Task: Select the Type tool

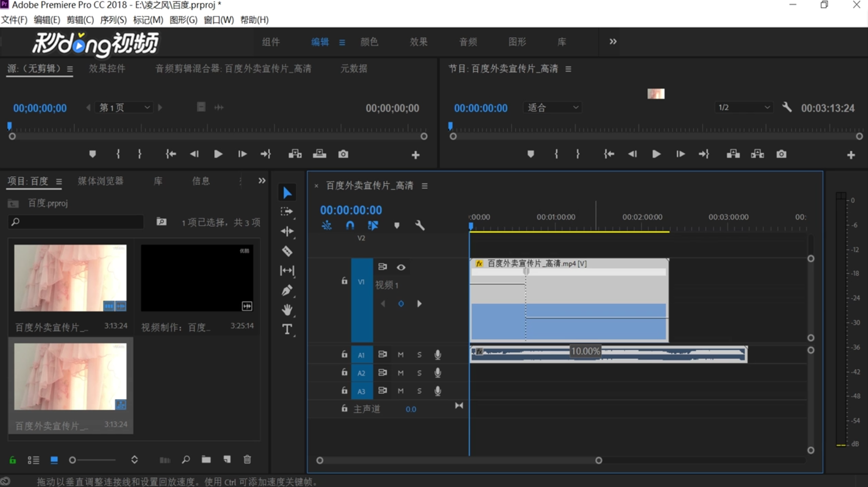Action: tap(287, 329)
